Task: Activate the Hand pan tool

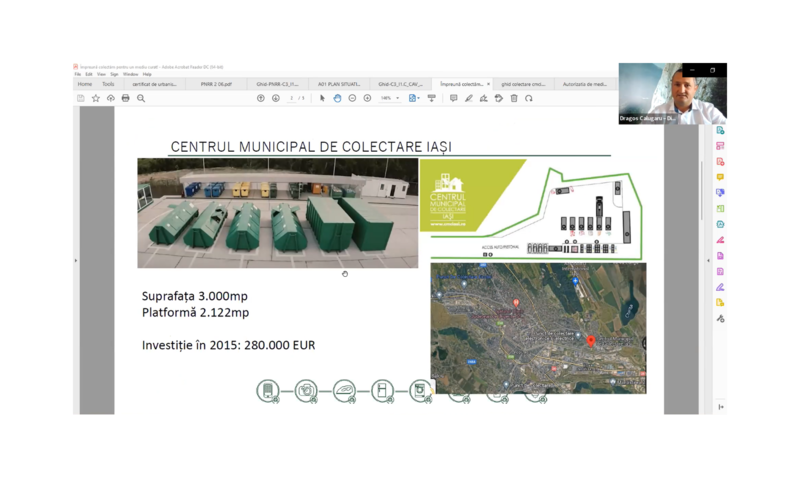Action: 337,98
